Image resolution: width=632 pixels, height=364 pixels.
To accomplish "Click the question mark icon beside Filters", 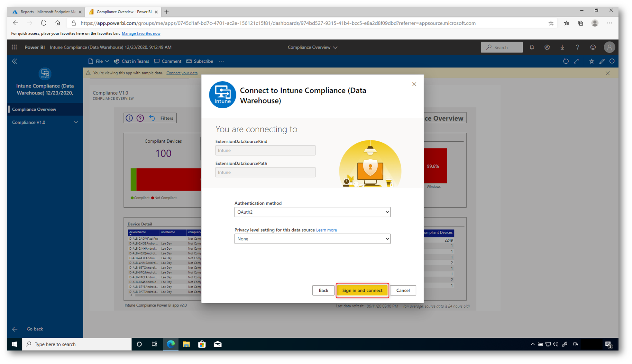I will [140, 118].
